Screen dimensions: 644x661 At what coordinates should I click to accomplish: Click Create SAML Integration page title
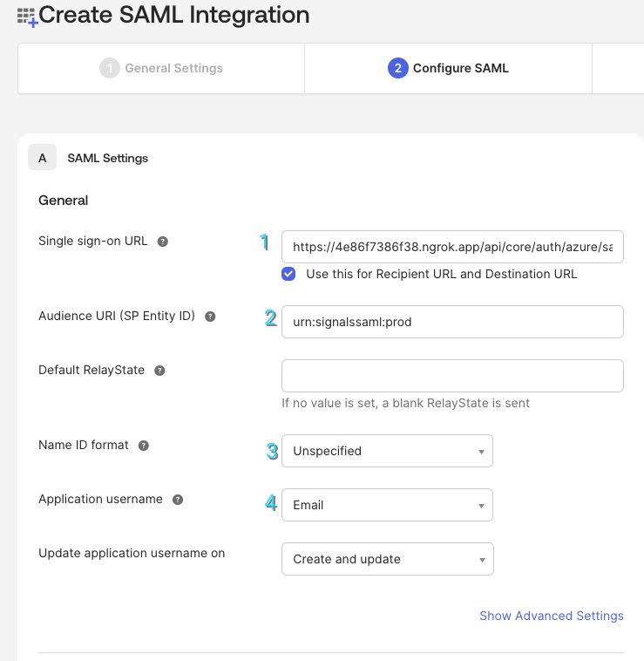174,15
